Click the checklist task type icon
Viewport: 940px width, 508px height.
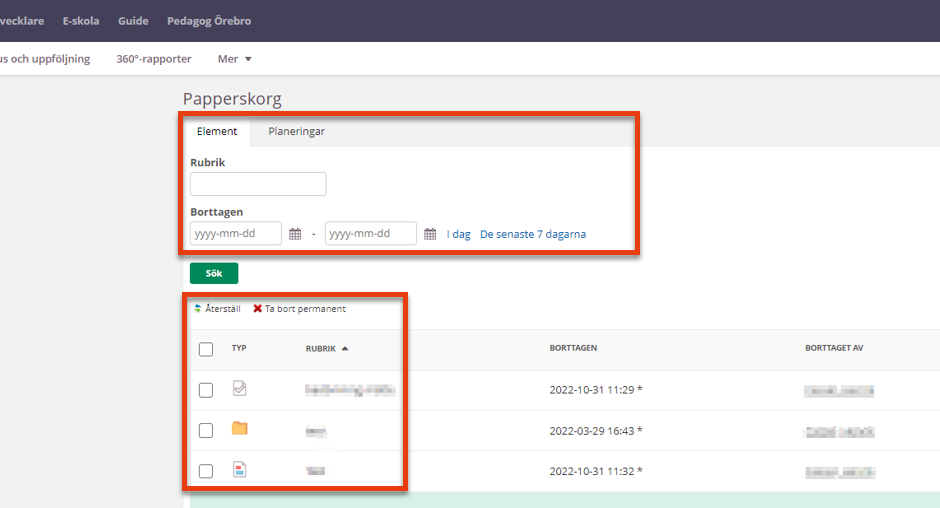point(239,388)
